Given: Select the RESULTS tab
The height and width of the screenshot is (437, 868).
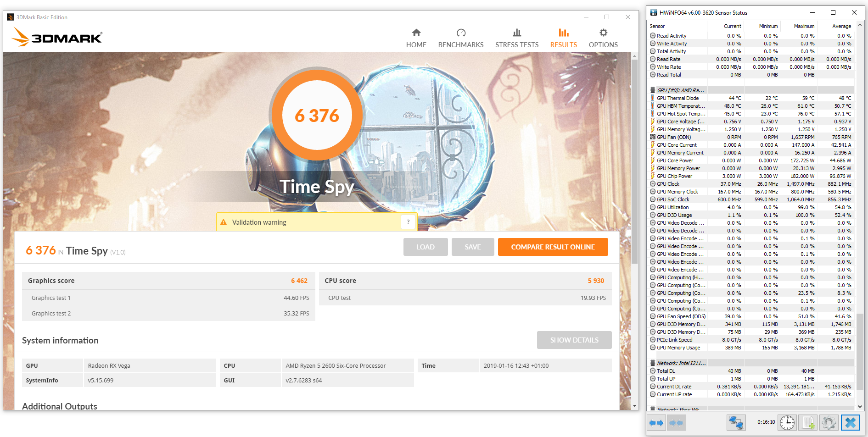Looking at the screenshot, I should point(564,39).
